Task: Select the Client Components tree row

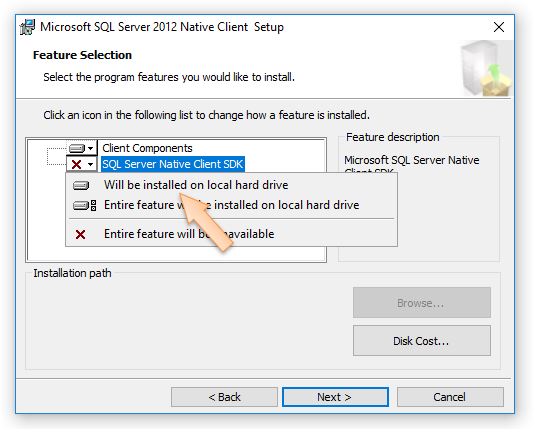Action: click(x=147, y=148)
